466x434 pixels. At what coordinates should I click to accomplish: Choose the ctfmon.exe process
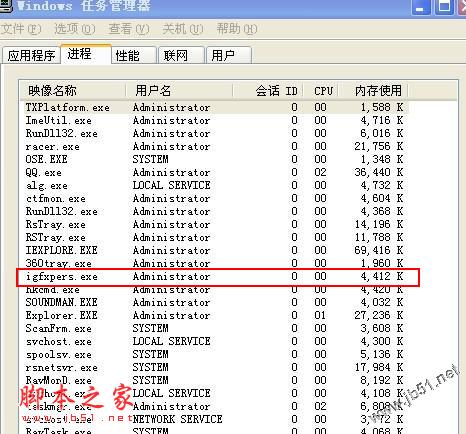pos(214,198)
